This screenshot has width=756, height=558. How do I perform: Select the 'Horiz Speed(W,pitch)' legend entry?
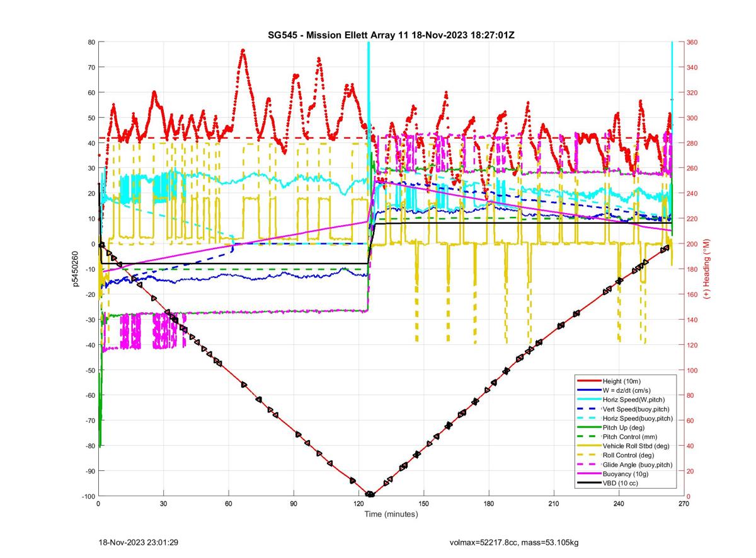click(x=634, y=399)
